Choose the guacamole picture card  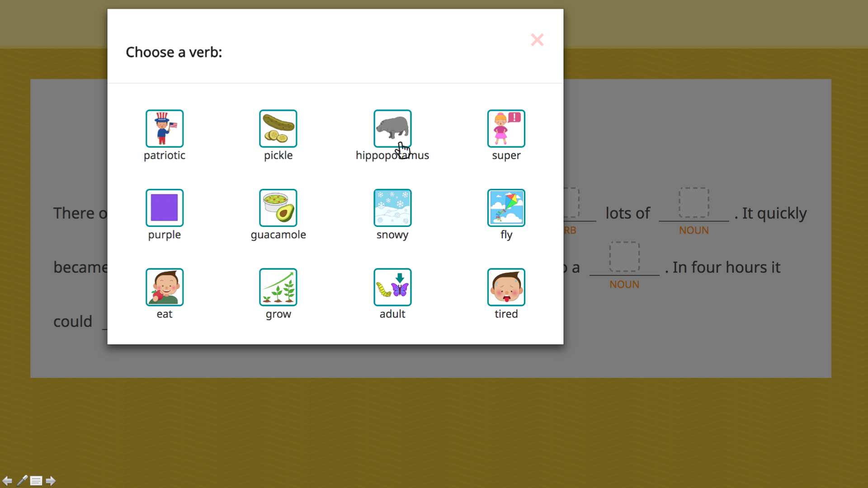coord(278,208)
